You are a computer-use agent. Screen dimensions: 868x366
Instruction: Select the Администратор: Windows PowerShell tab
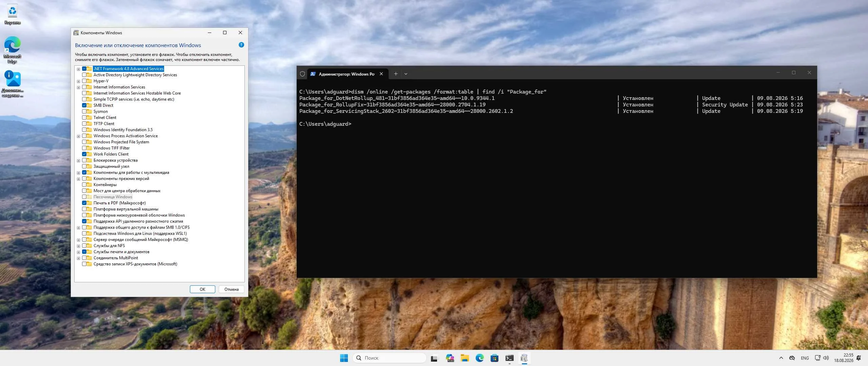[x=347, y=74]
